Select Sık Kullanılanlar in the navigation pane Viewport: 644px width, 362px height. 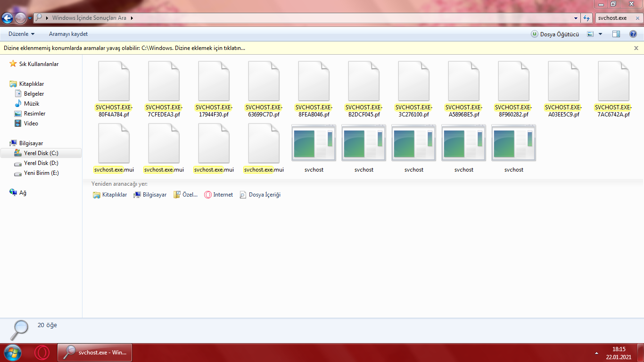(x=34, y=64)
